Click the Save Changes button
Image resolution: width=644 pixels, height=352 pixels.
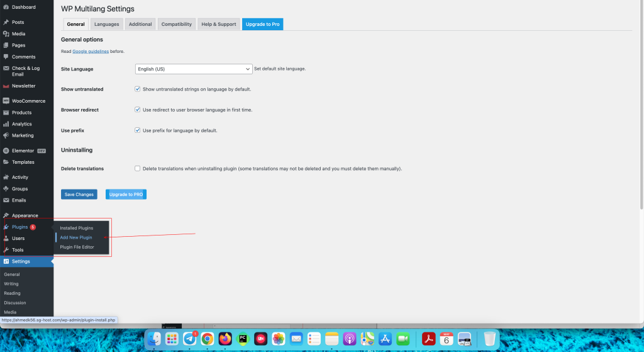click(x=79, y=195)
